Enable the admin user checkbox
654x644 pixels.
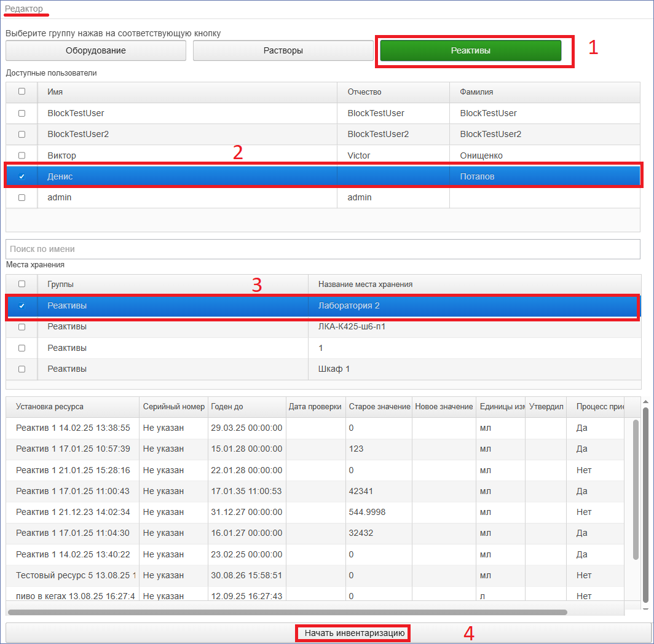(22, 198)
